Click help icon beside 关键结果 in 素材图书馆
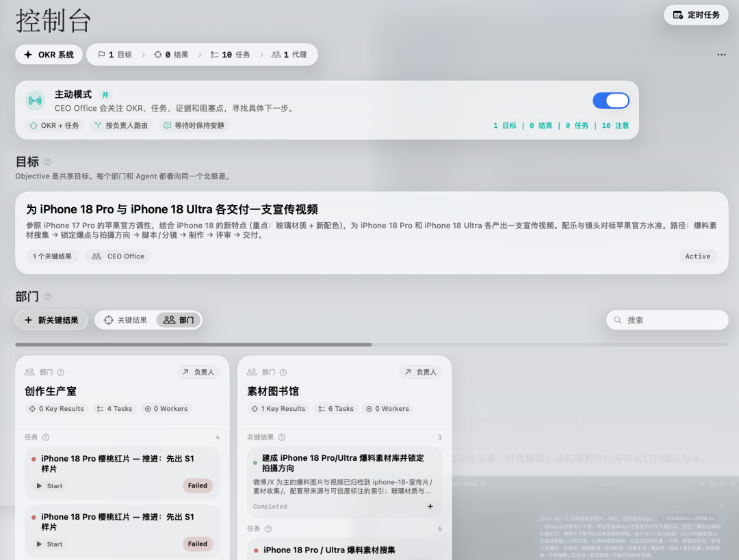Screen dimensions: 739x560 click(x=282, y=438)
